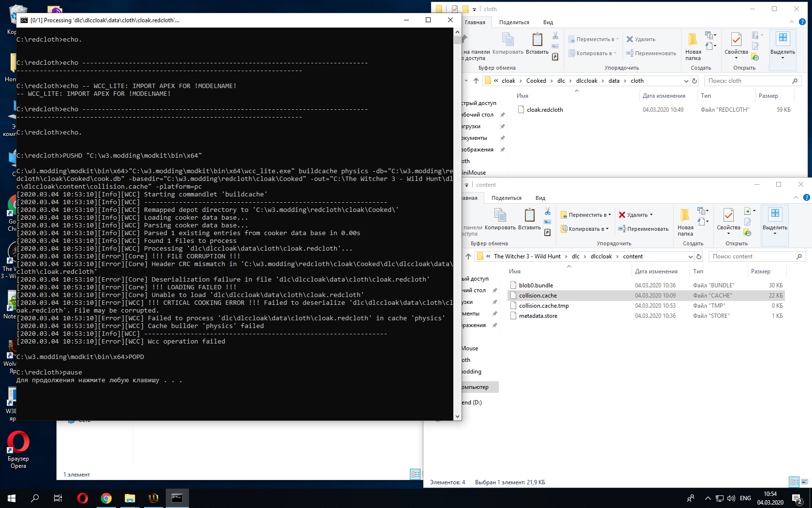Viewport: 812px width, 508px height.
Task: Expand address history dropdown in cloth window
Action: 686,81
